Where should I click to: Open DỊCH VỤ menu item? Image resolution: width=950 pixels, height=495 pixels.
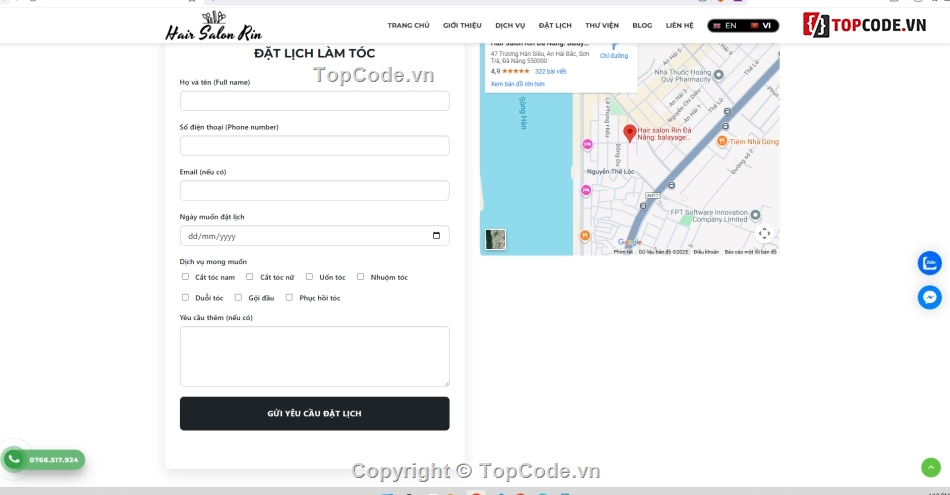510,25
